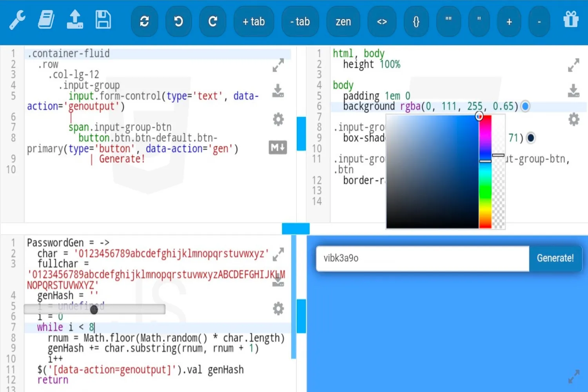Click the + tab button
588x392 pixels.
(253, 22)
